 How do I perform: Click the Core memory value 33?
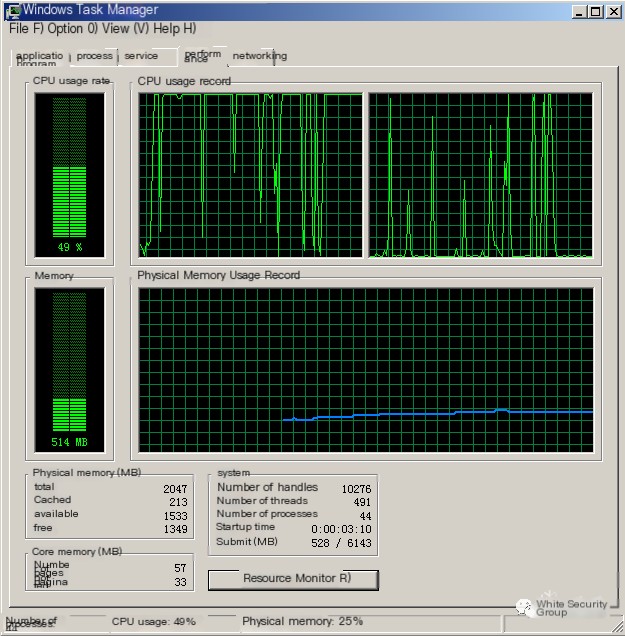click(180, 582)
